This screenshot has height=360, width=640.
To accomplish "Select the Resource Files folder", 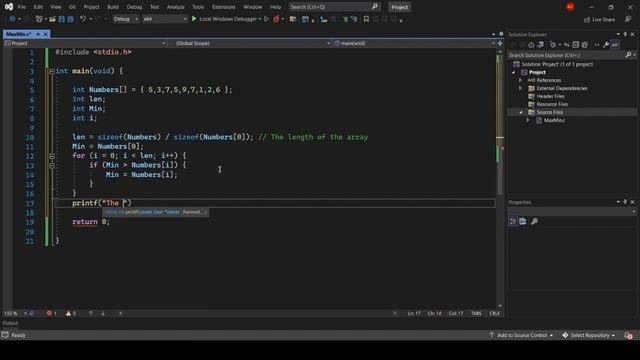I will point(552,104).
